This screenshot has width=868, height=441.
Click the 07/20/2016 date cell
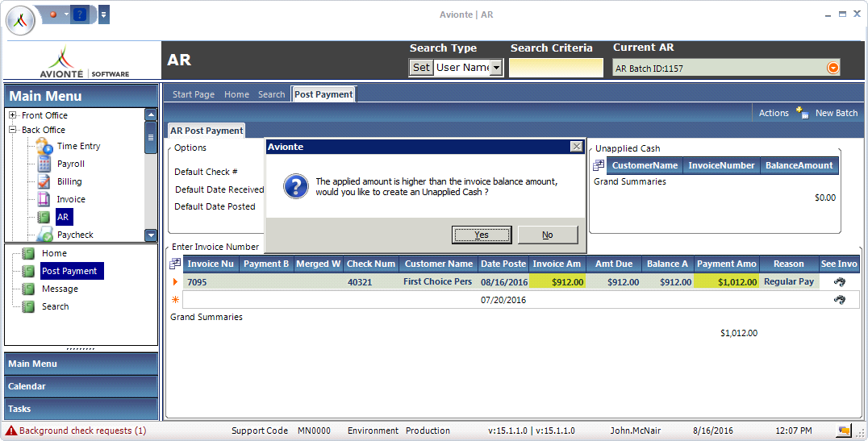503,300
